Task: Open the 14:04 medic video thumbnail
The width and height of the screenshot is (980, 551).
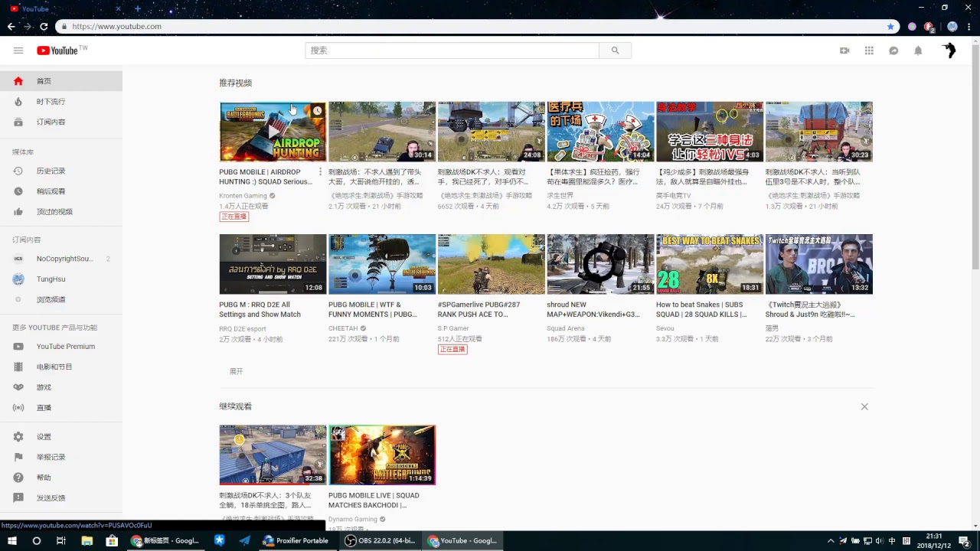Action: (x=600, y=132)
